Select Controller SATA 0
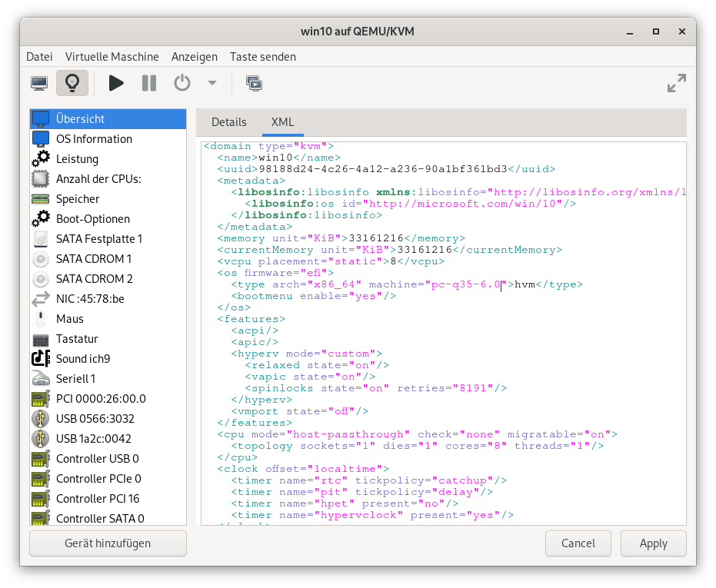The width and height of the screenshot is (716, 588). pyautogui.click(x=108, y=518)
